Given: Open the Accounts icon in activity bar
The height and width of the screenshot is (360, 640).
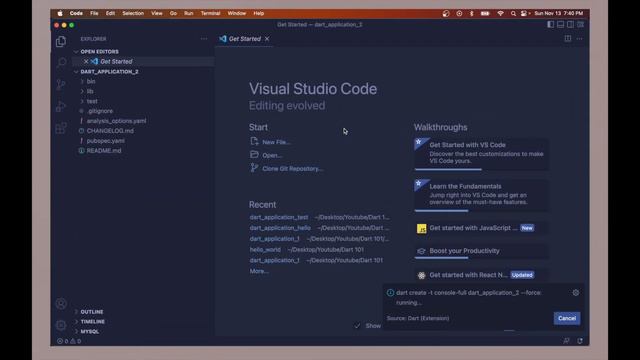Looking at the screenshot, I should tap(61, 304).
